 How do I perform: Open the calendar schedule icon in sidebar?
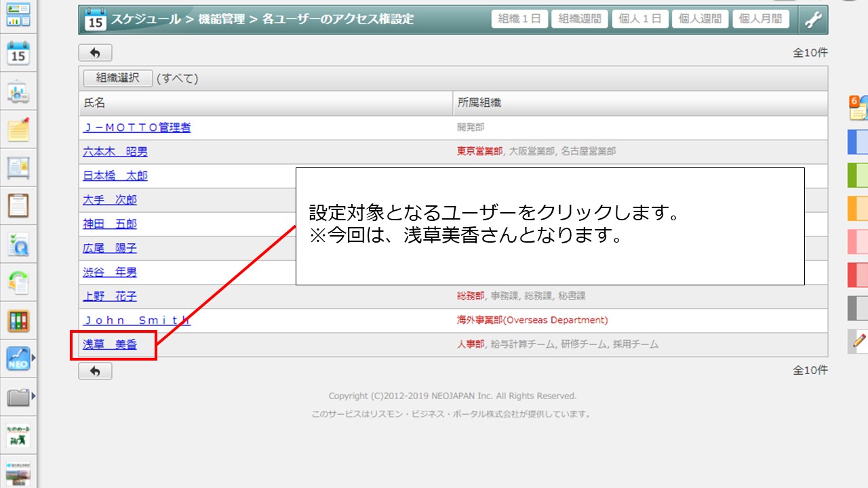pyautogui.click(x=18, y=52)
